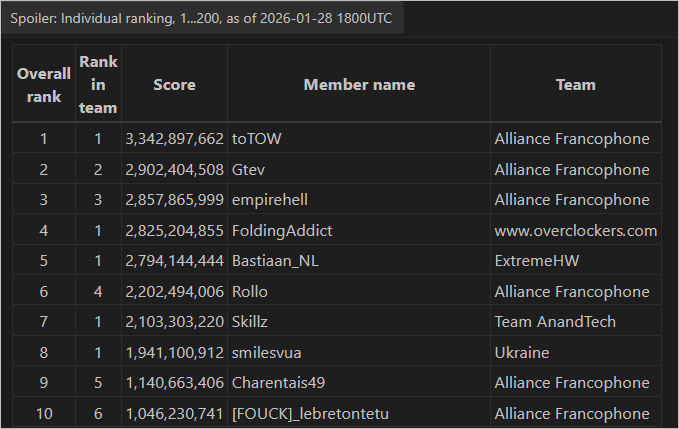This screenshot has width=679, height=429.
Task: Click the Bastiaan_NL member name
Action: pyautogui.click(x=276, y=261)
